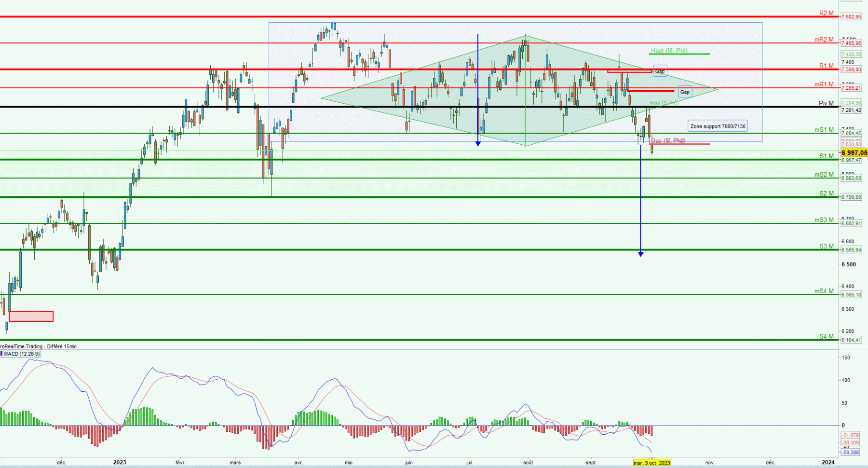Screen dimensions: 868x468
Task: Click the -59,388 MACD line value tag
Action: click(850, 452)
